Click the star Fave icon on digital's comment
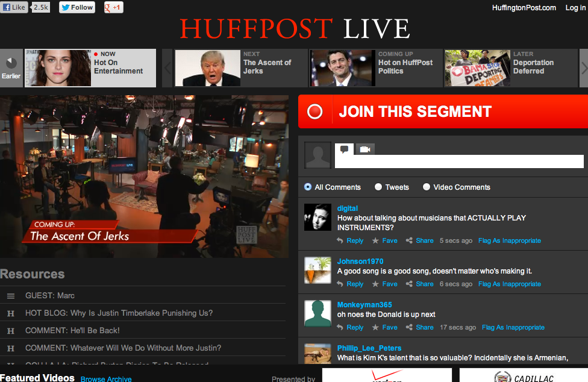Screen dimensions: 588x382 (x=375, y=240)
